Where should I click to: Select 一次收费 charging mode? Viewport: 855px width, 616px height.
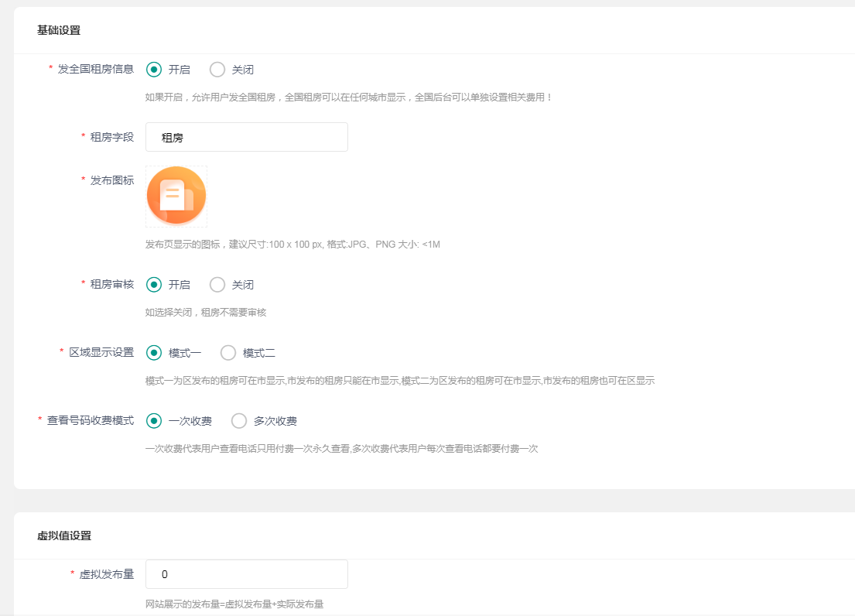(x=154, y=421)
